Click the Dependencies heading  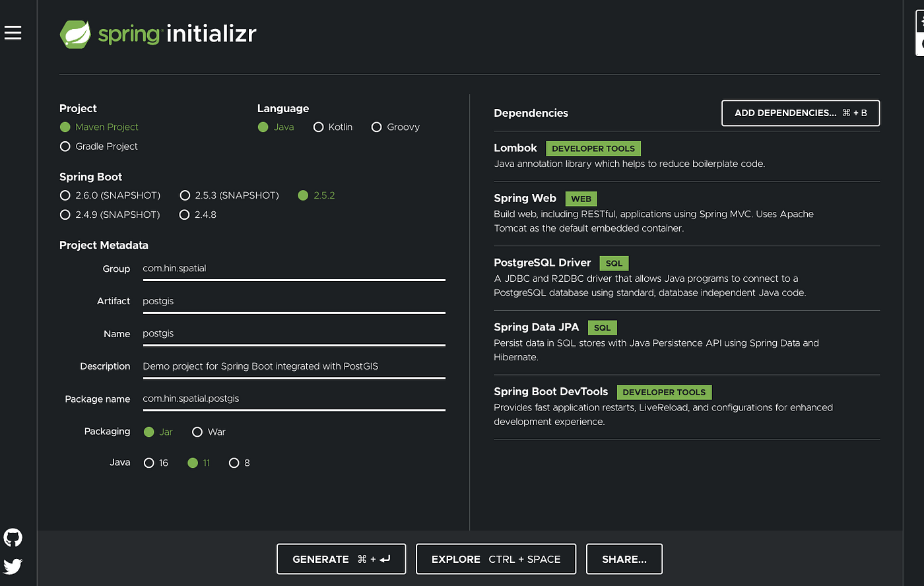(x=531, y=113)
